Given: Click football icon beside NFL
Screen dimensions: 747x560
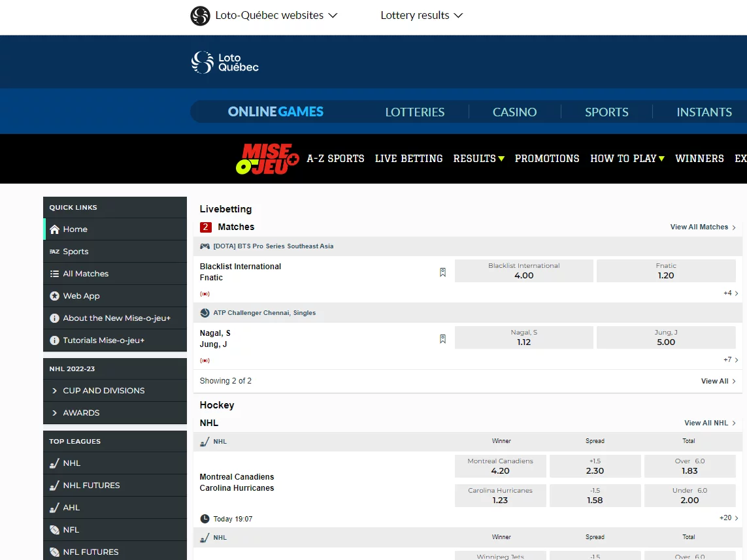Looking at the screenshot, I should (x=55, y=530).
